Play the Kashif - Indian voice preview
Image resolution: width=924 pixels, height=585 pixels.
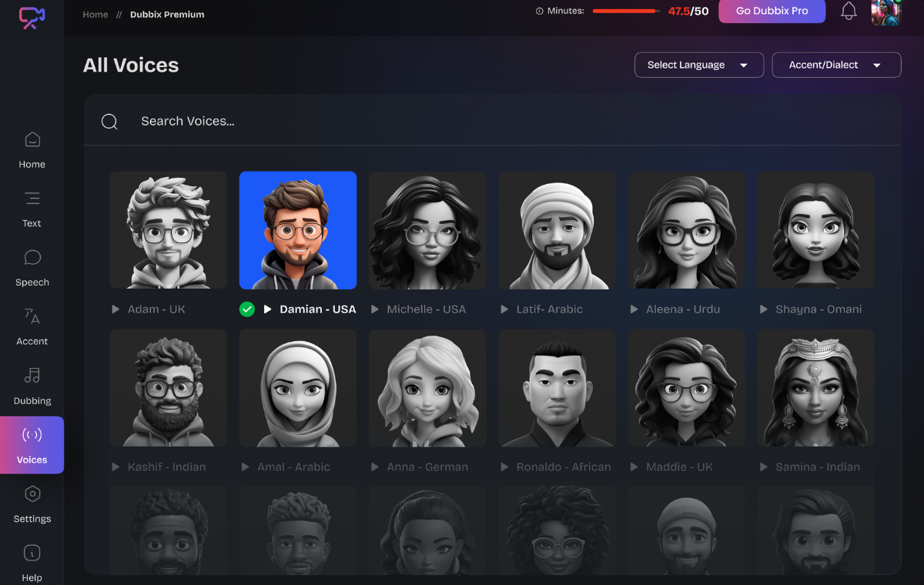[115, 467]
